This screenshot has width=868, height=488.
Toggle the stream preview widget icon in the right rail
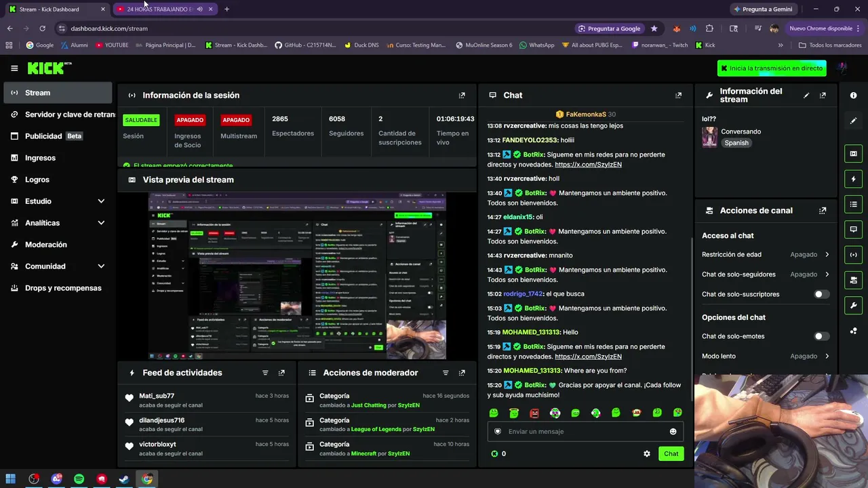click(x=853, y=154)
